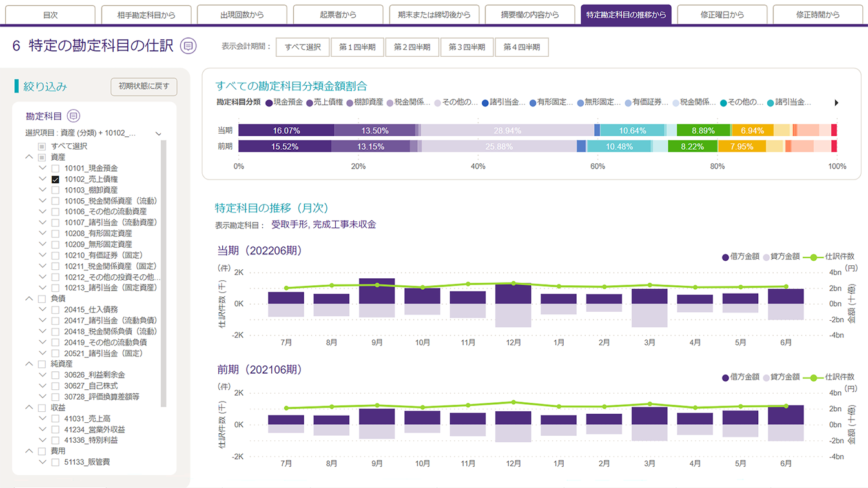Expand the 10102_売上債権 row chevron
This screenshot has width=868, height=488.
tap(43, 179)
